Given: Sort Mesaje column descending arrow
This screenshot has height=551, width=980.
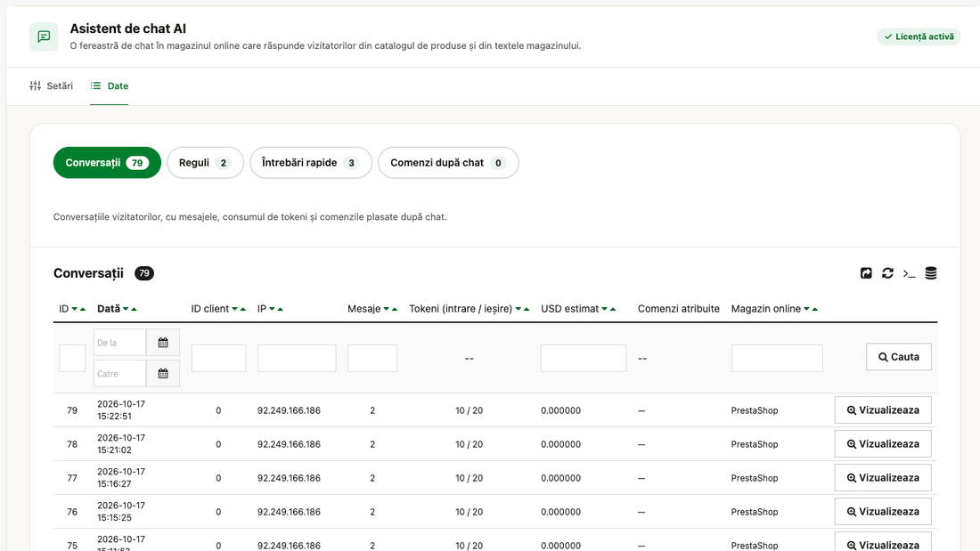Looking at the screenshot, I should coord(387,309).
